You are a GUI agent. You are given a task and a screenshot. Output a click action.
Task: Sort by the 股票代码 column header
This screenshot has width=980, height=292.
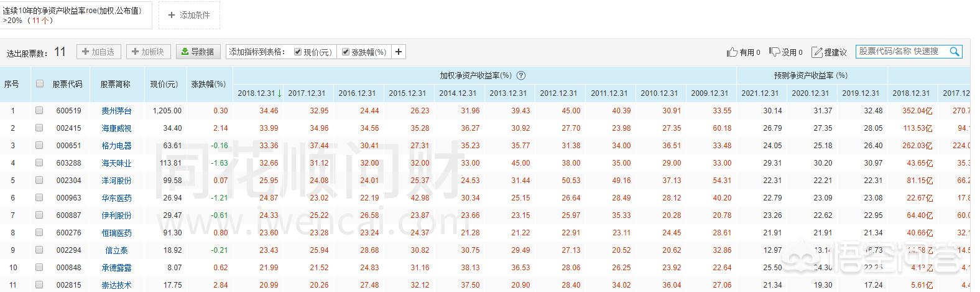coord(67,84)
